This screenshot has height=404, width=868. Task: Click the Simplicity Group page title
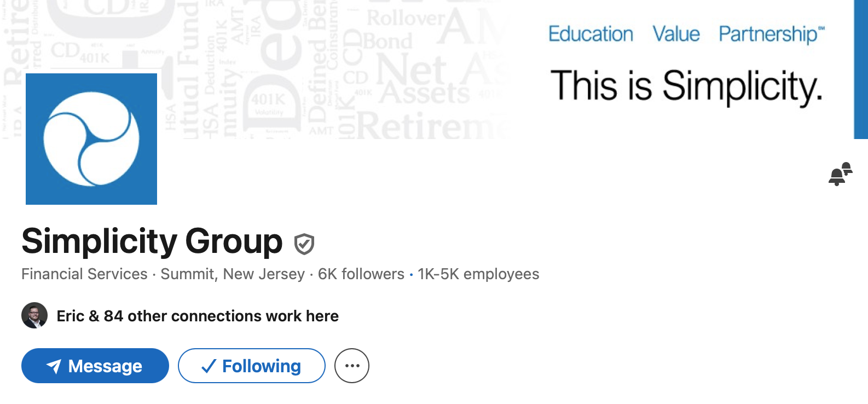(x=152, y=241)
